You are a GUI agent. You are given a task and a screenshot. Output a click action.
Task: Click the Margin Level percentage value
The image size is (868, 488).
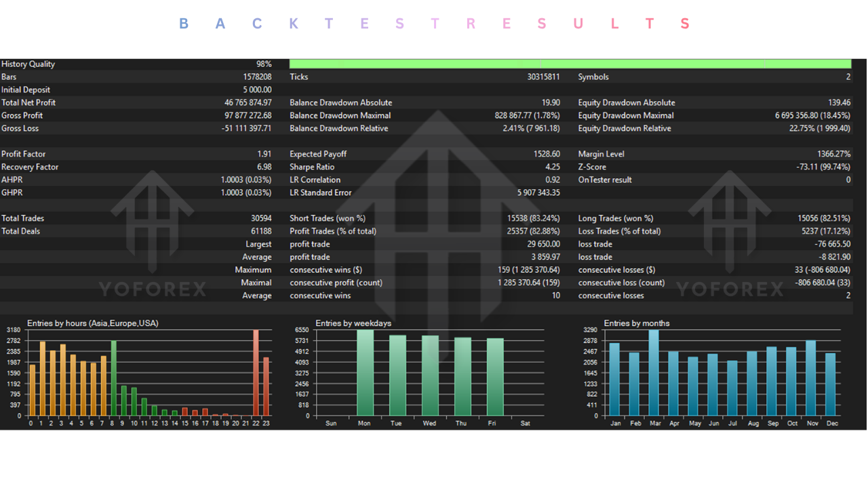tap(835, 154)
